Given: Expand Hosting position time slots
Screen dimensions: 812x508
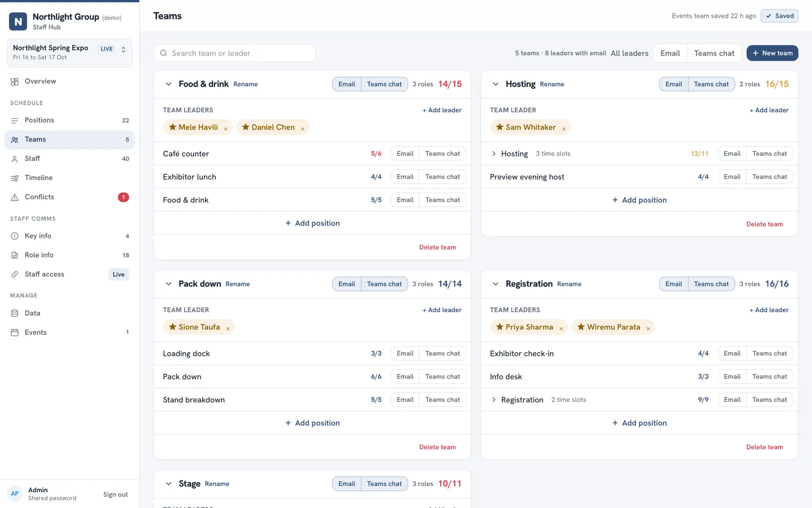Looking at the screenshot, I should pyautogui.click(x=494, y=154).
